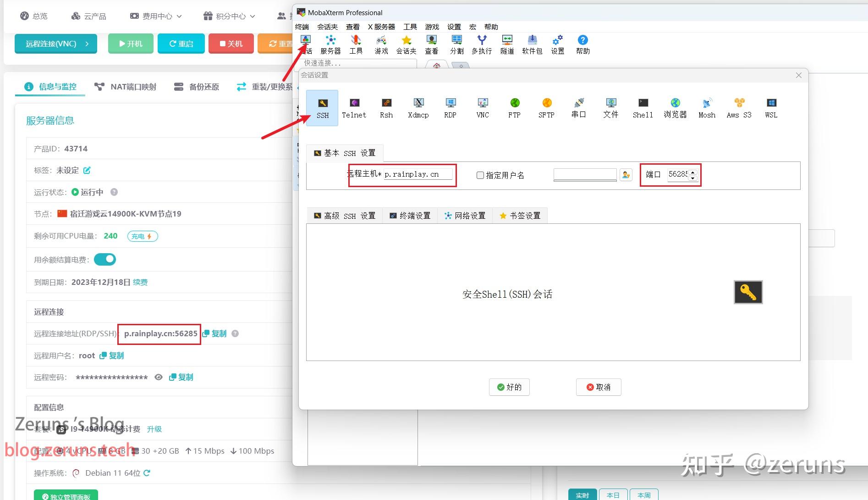Screen dimensions: 868x500
Task: Reveal the remote password with eye icon
Action: (159, 377)
